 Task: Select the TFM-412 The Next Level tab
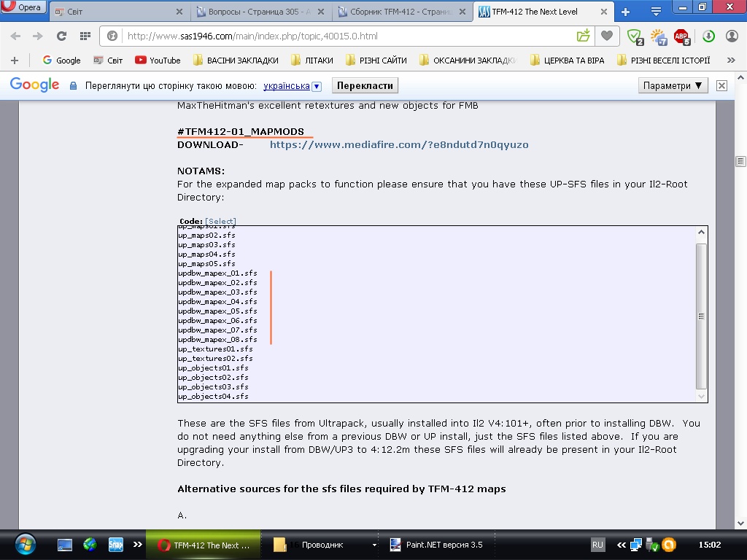point(535,12)
